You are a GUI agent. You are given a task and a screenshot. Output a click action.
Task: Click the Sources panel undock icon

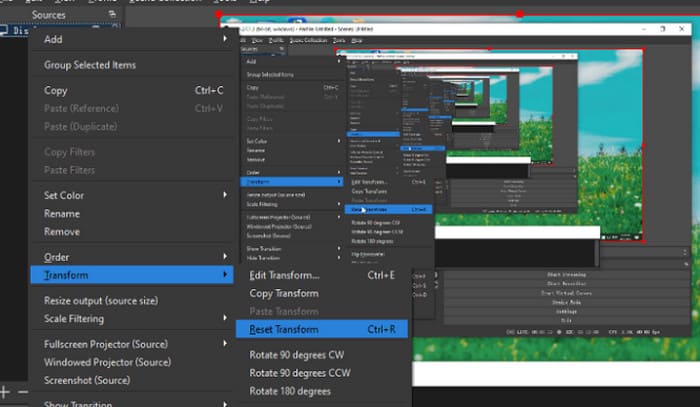[110, 15]
